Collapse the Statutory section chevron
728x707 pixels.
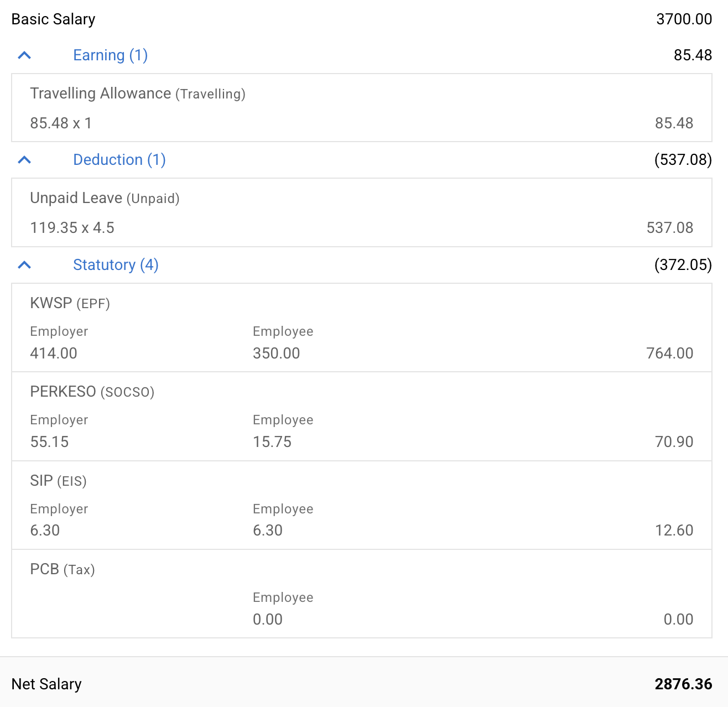[x=24, y=265]
